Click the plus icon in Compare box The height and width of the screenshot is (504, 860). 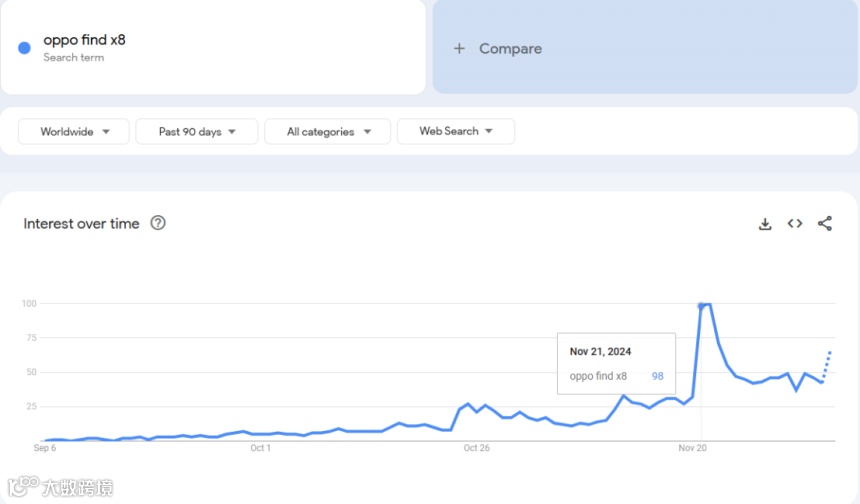(459, 48)
